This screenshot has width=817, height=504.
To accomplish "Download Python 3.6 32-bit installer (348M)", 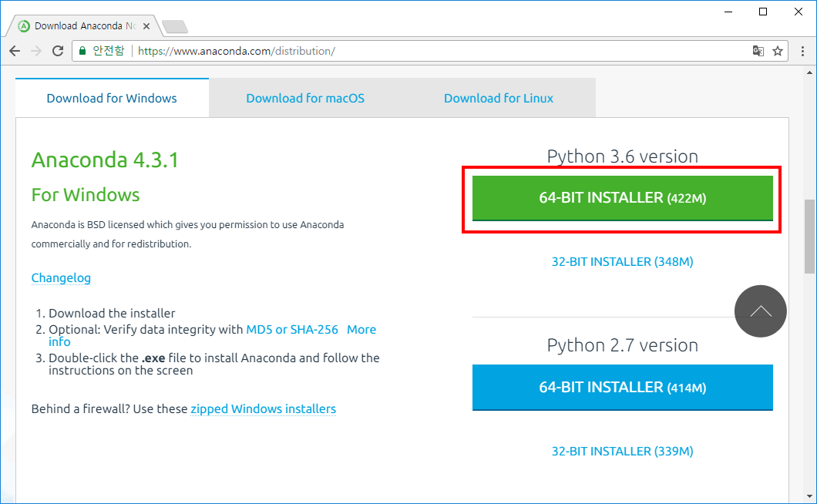I will 623,262.
